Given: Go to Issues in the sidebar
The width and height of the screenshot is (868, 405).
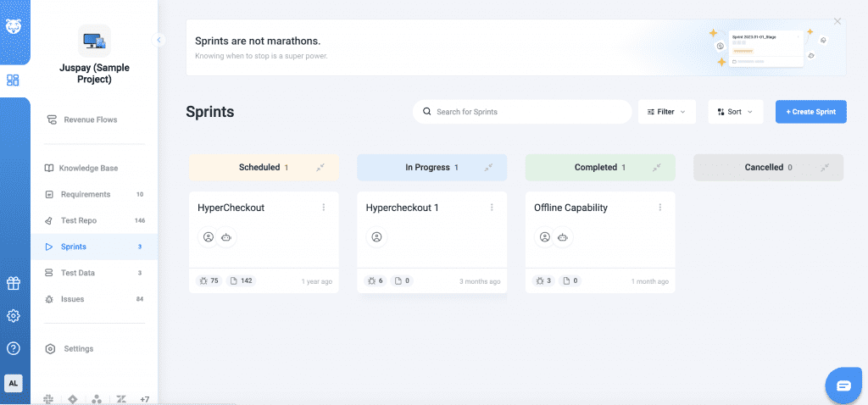Looking at the screenshot, I should [72, 299].
